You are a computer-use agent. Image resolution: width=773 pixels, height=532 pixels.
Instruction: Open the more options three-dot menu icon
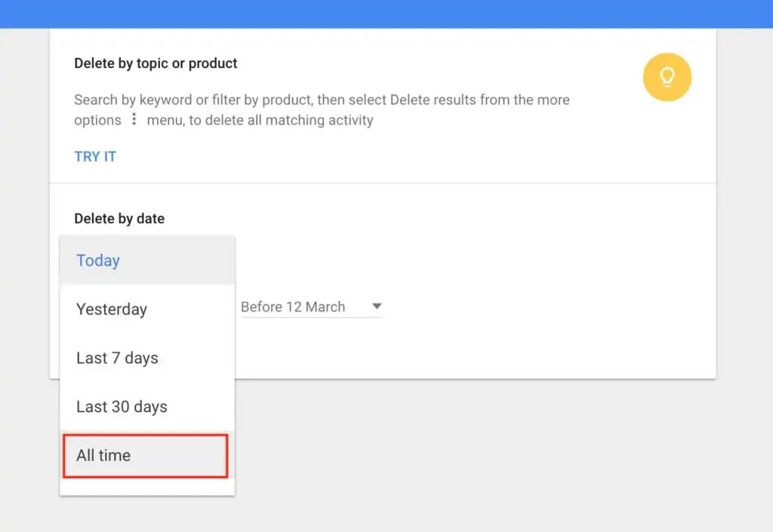point(133,121)
